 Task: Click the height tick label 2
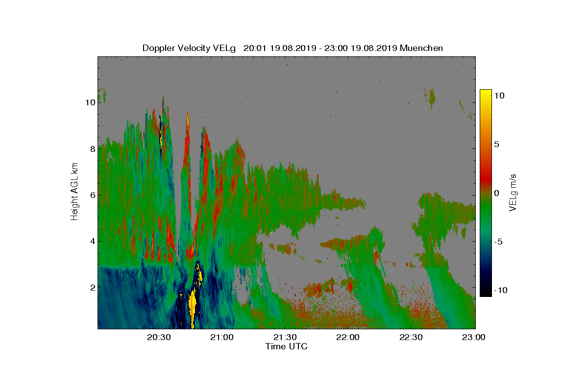(x=92, y=287)
